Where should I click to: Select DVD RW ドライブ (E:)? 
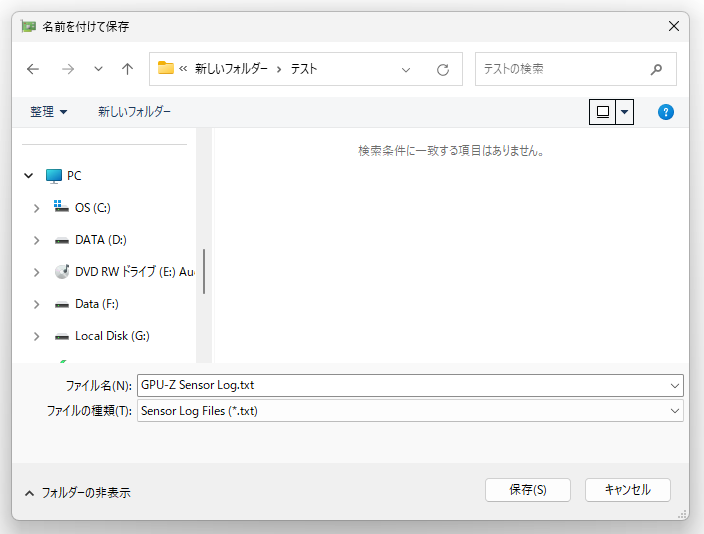pyautogui.click(x=134, y=272)
